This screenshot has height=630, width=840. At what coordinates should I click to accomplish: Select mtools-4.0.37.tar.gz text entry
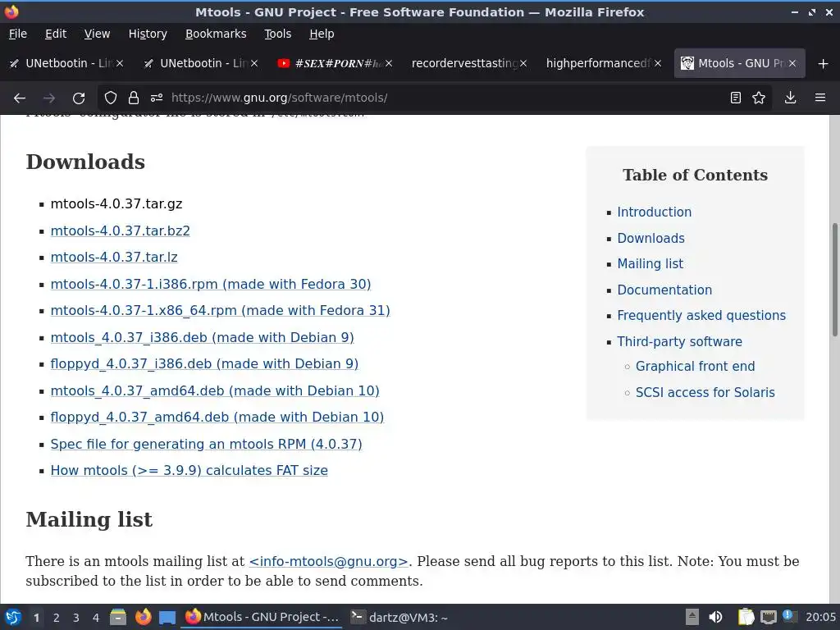pyautogui.click(x=116, y=204)
